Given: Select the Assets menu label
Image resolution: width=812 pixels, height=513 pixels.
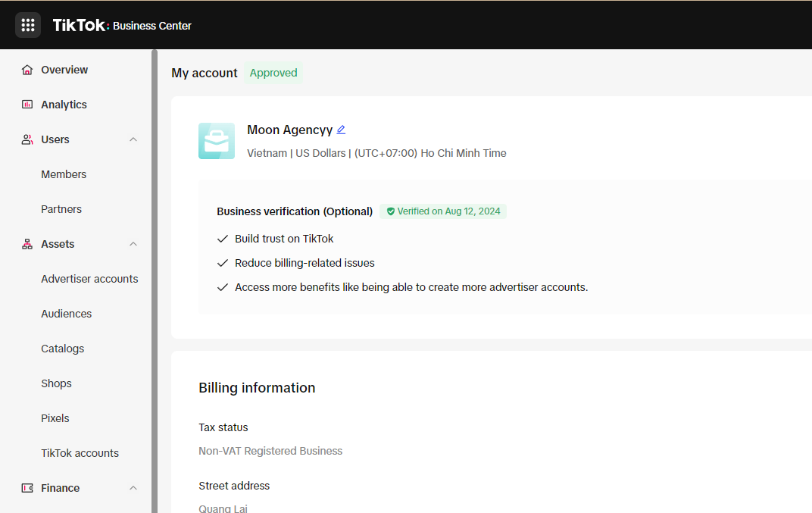Looking at the screenshot, I should (x=58, y=244).
